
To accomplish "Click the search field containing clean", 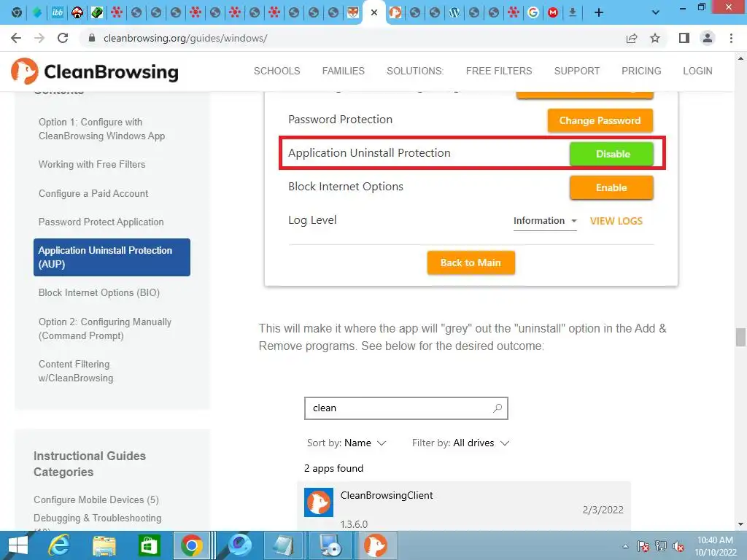I will pyautogui.click(x=406, y=408).
